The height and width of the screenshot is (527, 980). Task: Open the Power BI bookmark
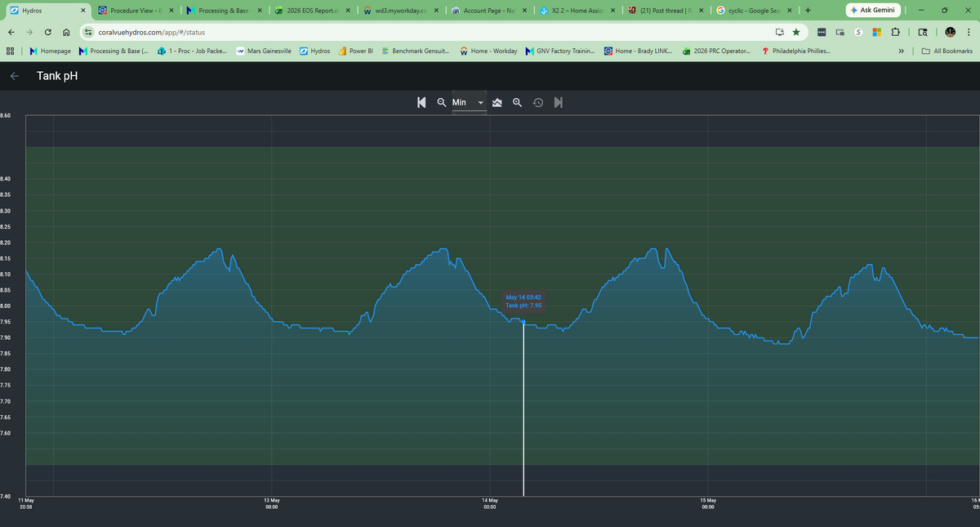point(356,51)
